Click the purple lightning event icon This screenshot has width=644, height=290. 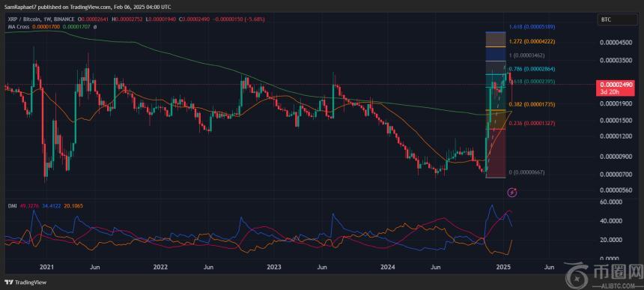click(x=512, y=192)
